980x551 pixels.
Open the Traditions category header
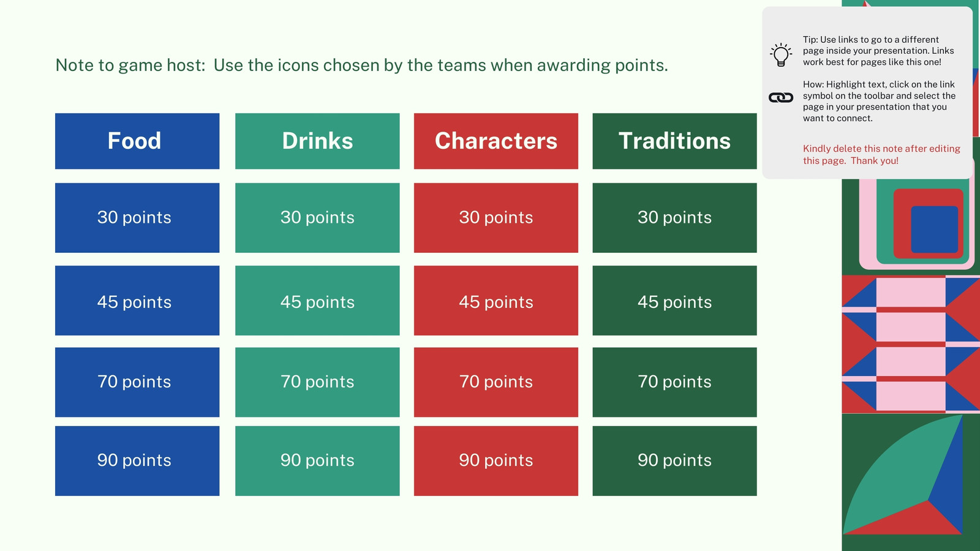click(674, 141)
